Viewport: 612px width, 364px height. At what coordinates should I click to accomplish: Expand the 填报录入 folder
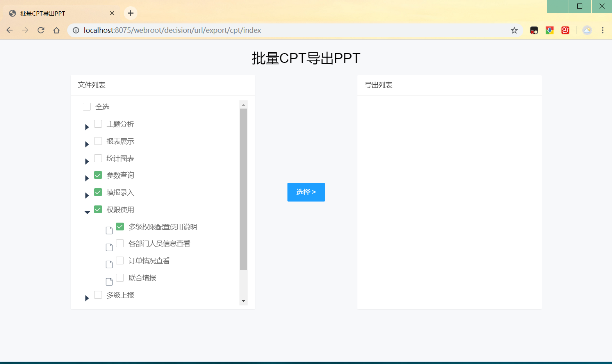pos(87,195)
